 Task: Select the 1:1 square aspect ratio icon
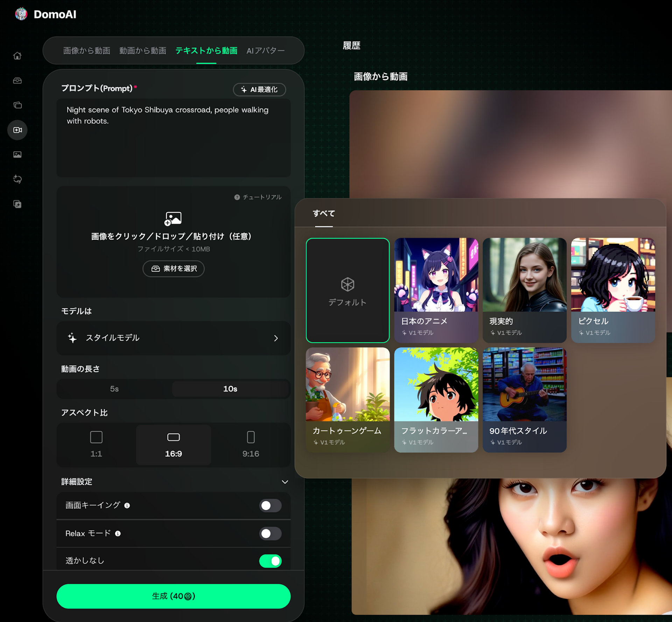coord(96,437)
